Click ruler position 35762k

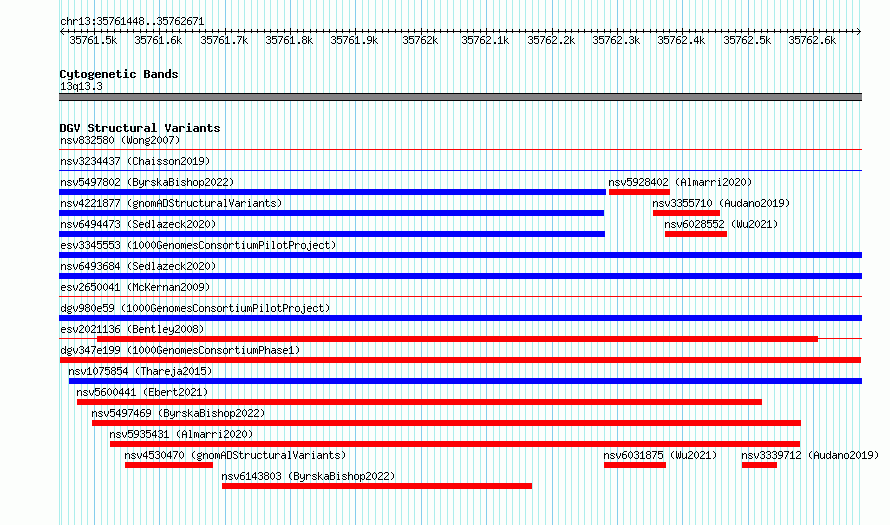point(420,40)
